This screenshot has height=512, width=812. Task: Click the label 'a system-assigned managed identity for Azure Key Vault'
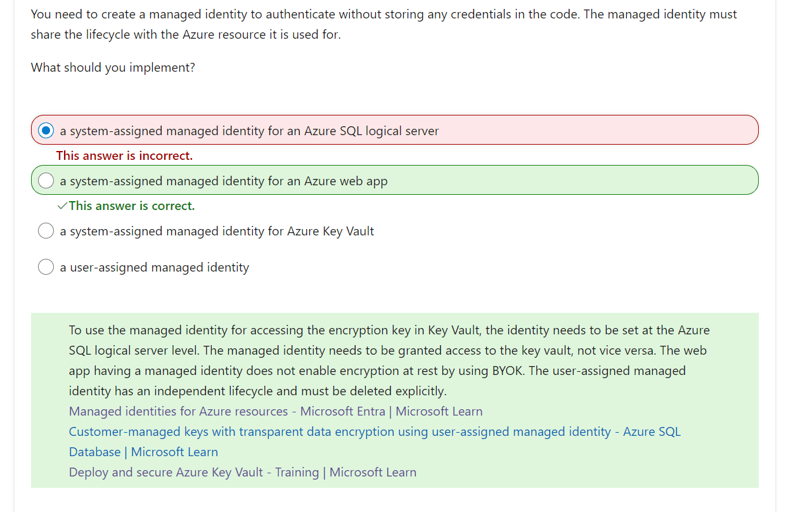point(217,231)
